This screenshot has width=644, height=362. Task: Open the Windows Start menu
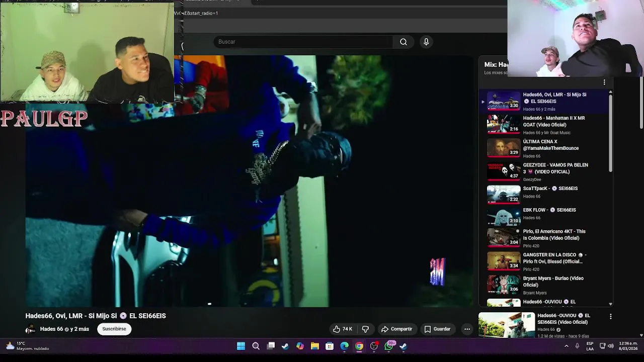tap(241, 346)
